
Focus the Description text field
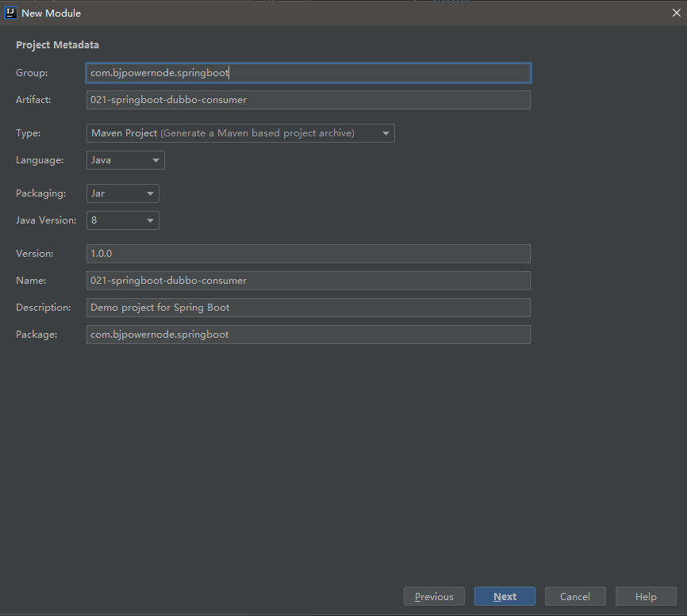click(x=308, y=308)
